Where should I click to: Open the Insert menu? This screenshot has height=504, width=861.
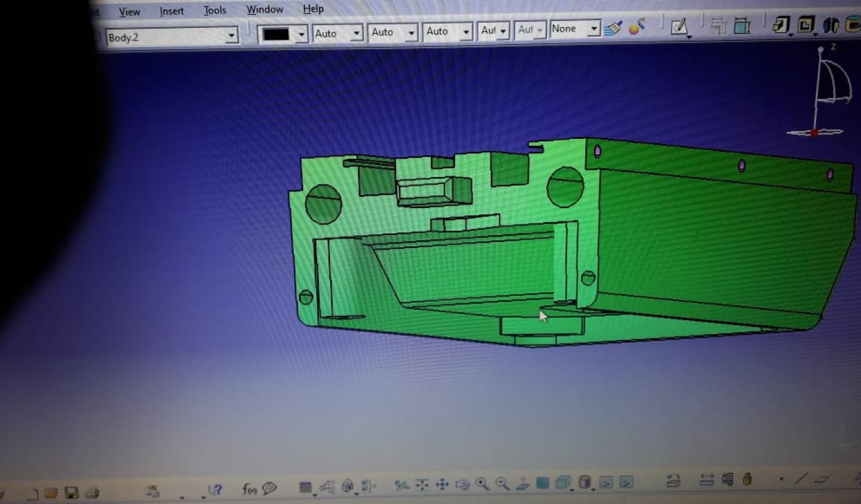[171, 11]
